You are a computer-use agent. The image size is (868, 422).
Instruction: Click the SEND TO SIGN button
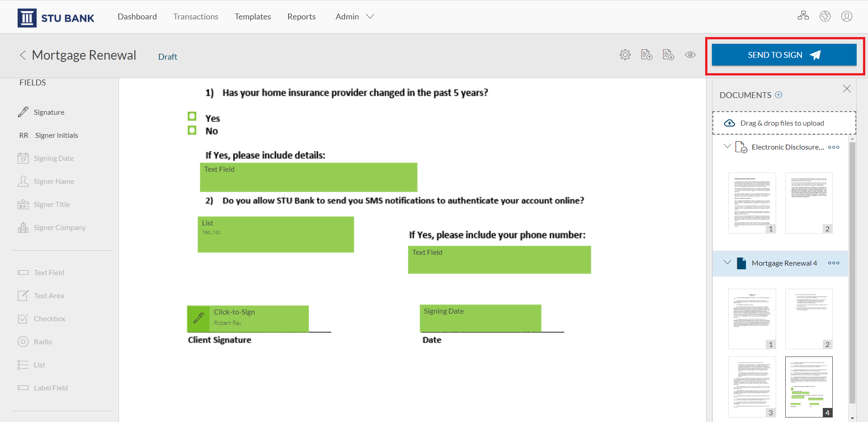pyautogui.click(x=784, y=55)
